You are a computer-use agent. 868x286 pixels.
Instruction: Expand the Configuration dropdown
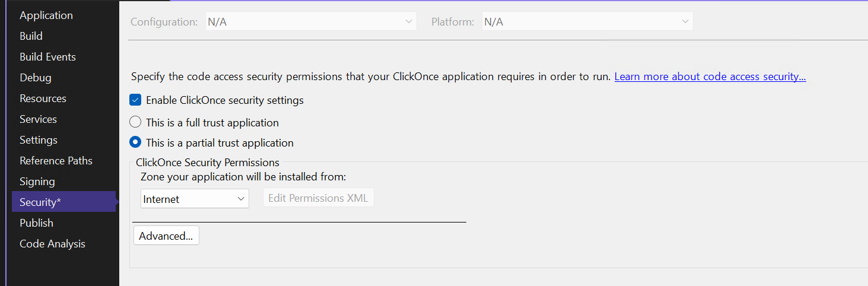pos(310,22)
